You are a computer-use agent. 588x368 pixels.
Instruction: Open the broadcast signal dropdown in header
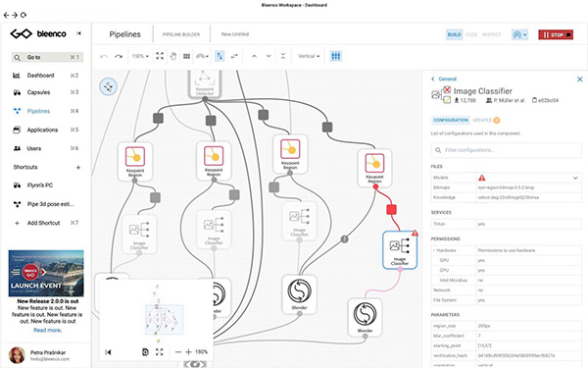(519, 35)
